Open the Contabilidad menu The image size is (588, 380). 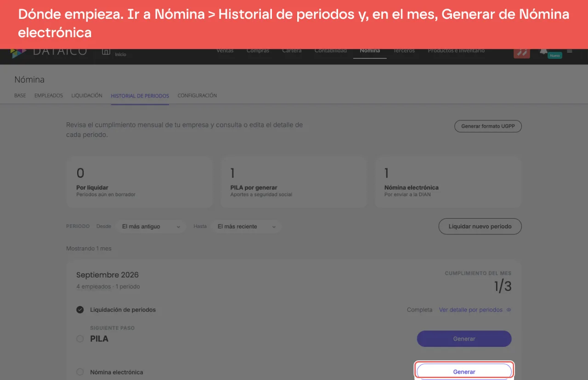pyautogui.click(x=331, y=51)
